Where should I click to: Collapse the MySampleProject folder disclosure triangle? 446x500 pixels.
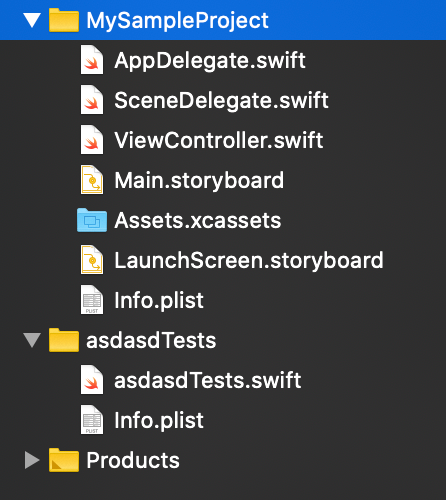click(33, 20)
